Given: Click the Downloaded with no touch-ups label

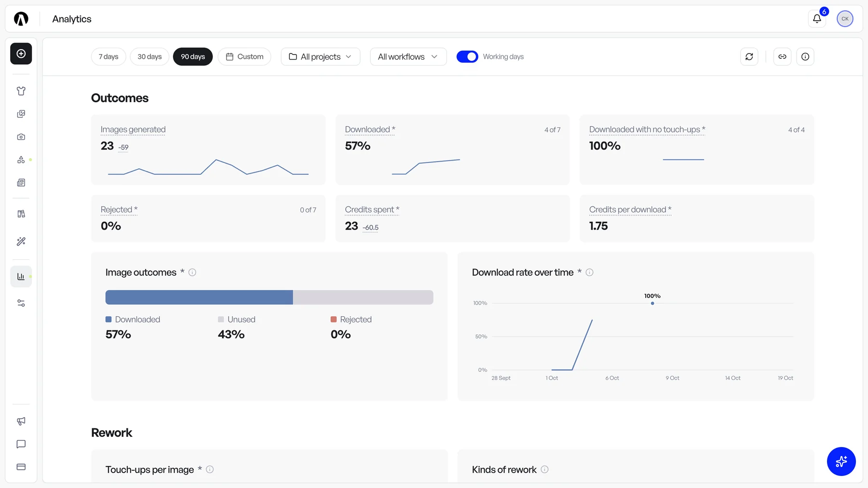Looking at the screenshot, I should pos(647,130).
